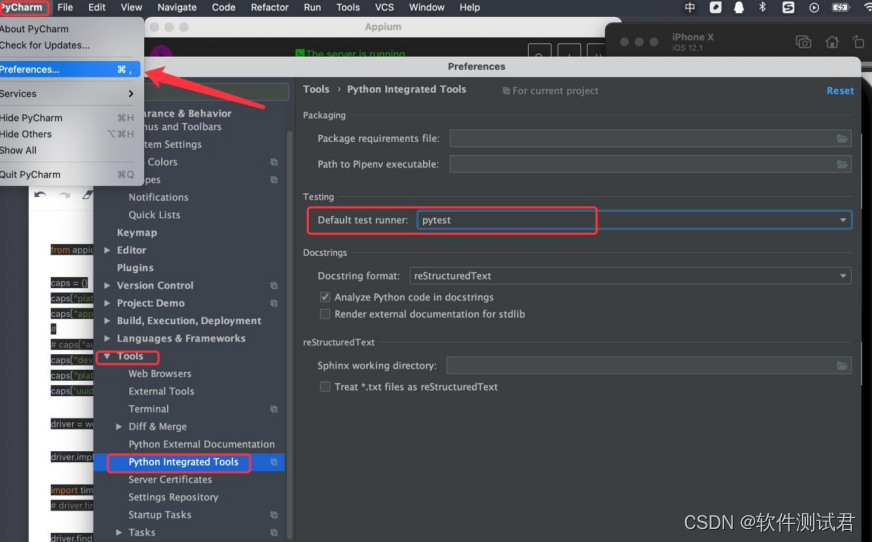The height and width of the screenshot is (542, 872).
Task: Open battery status icon in menu bar
Action: tap(840, 7)
